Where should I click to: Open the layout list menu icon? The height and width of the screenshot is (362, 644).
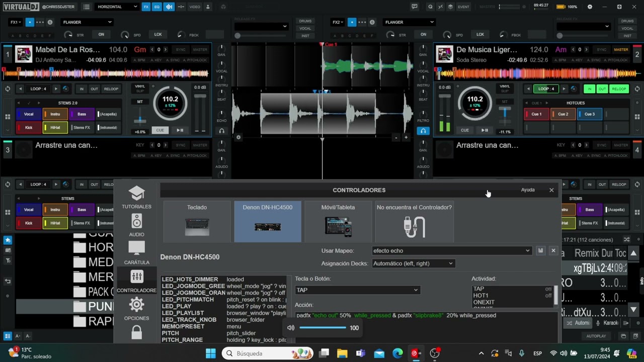(x=87, y=7)
